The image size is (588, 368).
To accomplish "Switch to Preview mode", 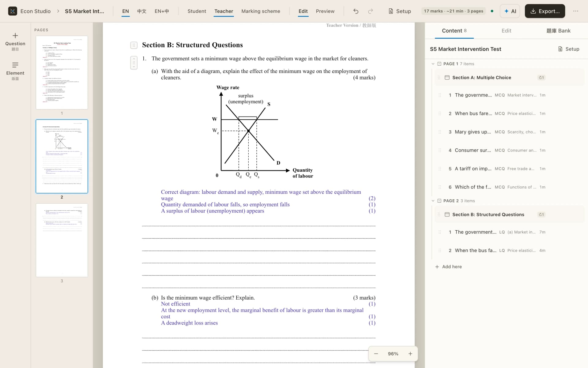I will click(x=325, y=11).
